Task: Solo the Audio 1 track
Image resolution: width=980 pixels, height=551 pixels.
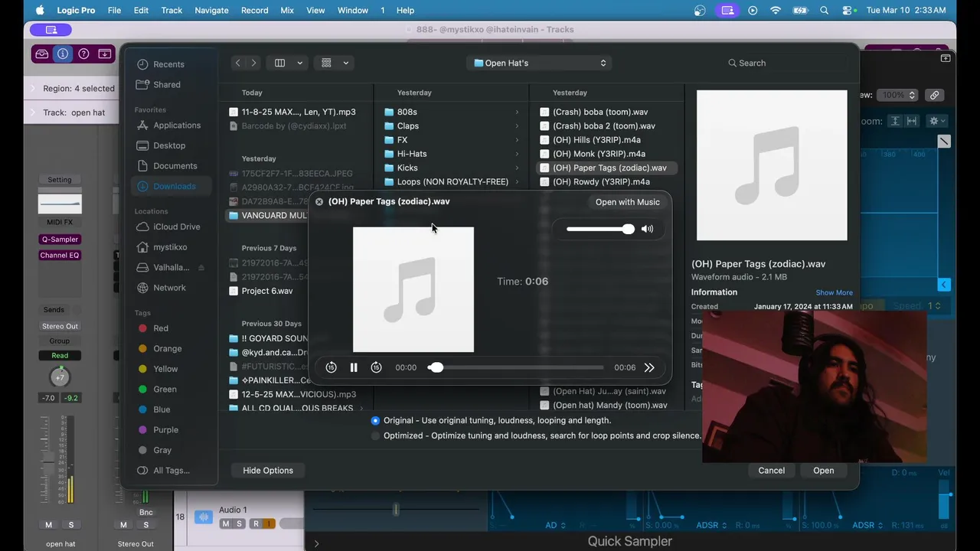Action: click(x=239, y=523)
